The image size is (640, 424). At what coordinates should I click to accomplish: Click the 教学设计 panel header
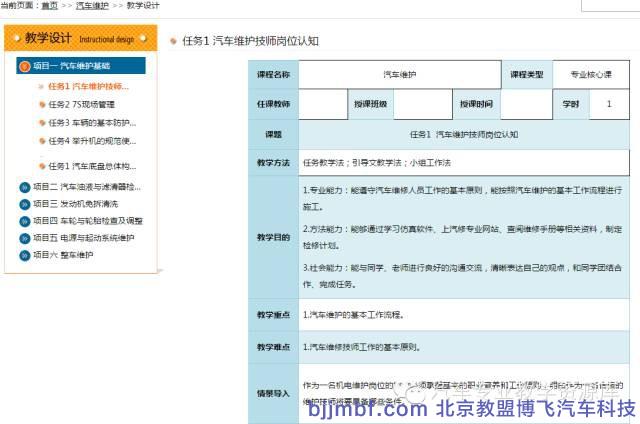click(80, 38)
